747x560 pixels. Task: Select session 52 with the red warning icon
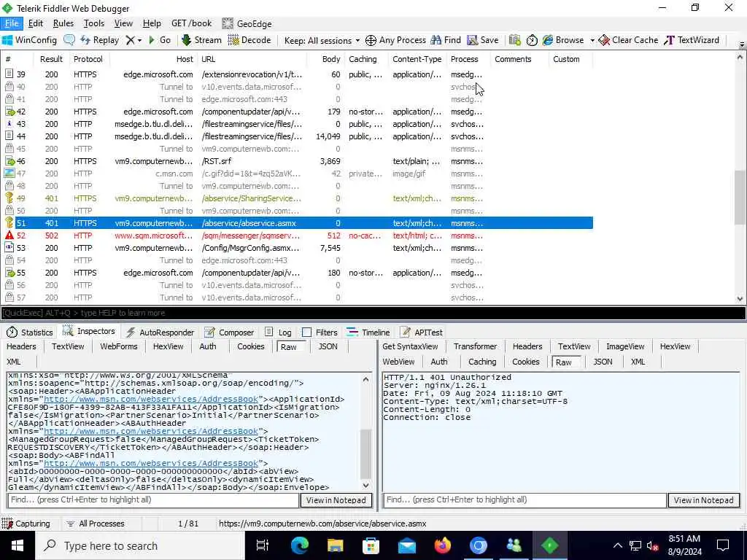click(x=298, y=236)
